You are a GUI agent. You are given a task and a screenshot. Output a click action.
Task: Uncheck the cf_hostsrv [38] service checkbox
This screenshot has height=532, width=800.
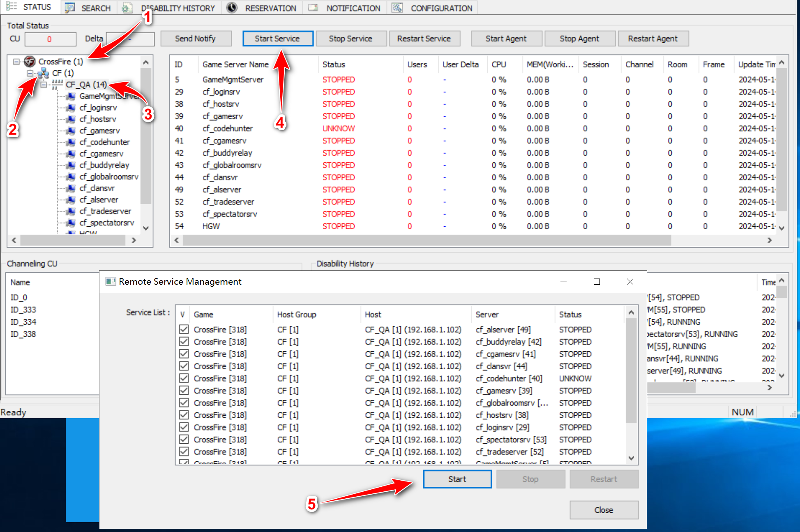click(x=184, y=415)
